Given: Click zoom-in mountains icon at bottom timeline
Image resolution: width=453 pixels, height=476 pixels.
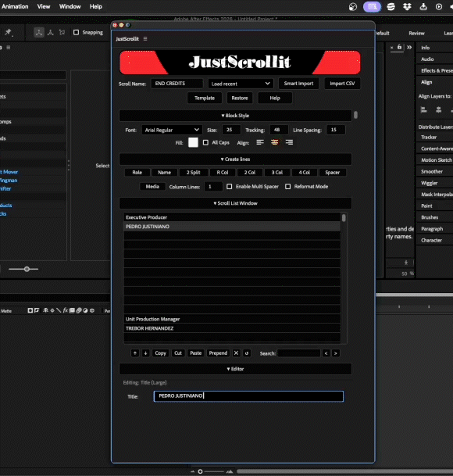Looking at the screenshot, I should tap(230, 471).
